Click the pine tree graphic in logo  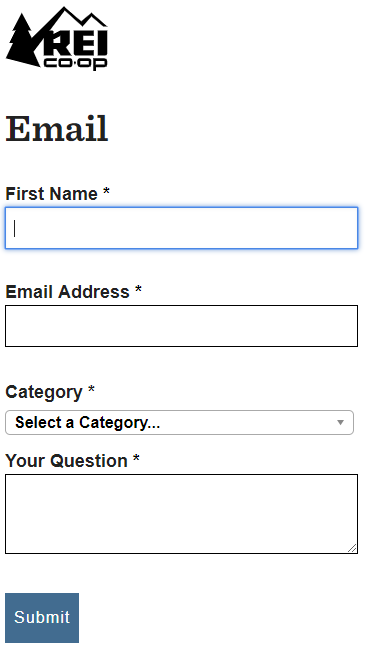[23, 40]
